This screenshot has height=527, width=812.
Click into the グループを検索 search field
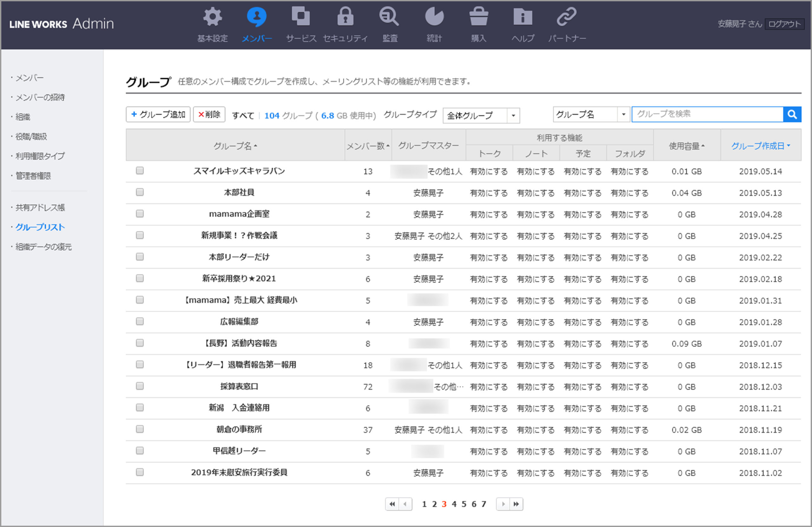[707, 114]
